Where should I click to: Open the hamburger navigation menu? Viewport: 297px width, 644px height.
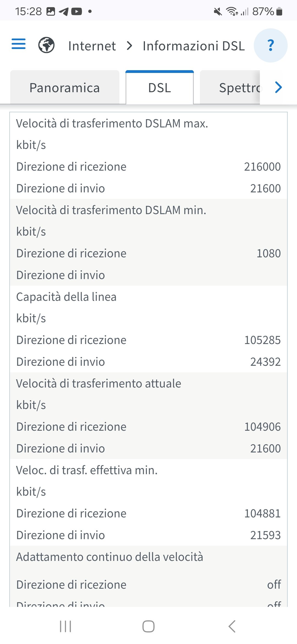pyautogui.click(x=18, y=44)
